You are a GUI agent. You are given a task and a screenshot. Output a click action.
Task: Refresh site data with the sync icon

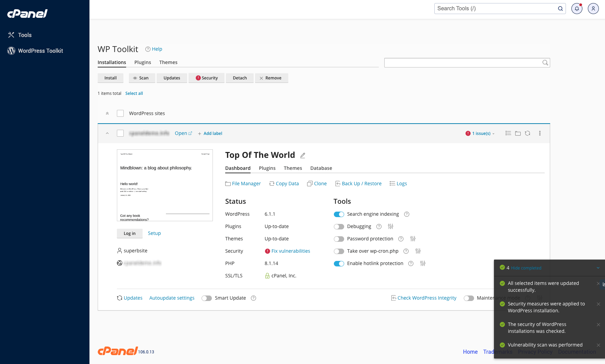528,133
